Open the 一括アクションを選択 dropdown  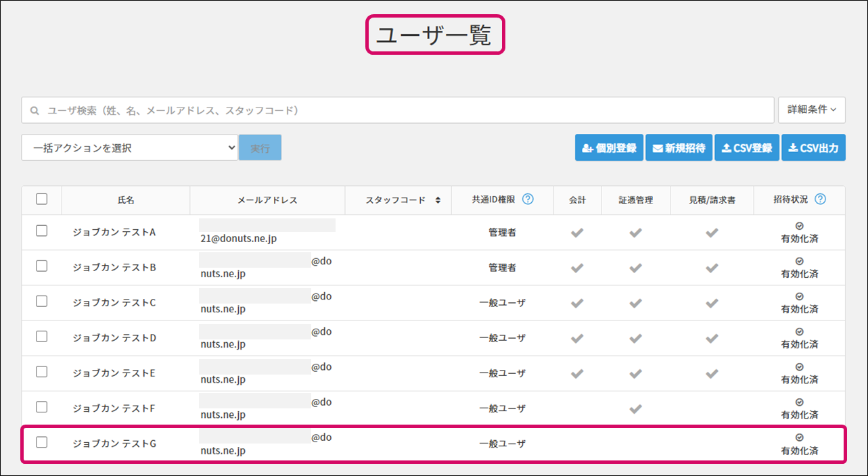pos(129,147)
